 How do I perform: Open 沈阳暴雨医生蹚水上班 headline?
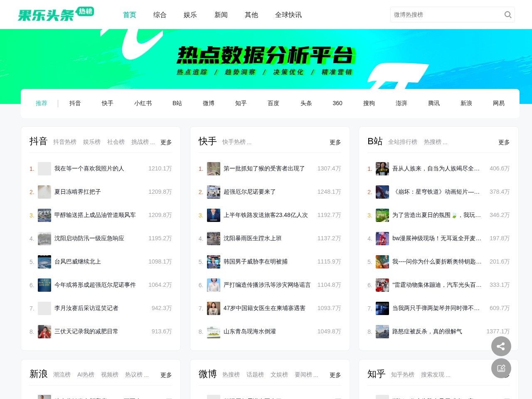(253, 238)
